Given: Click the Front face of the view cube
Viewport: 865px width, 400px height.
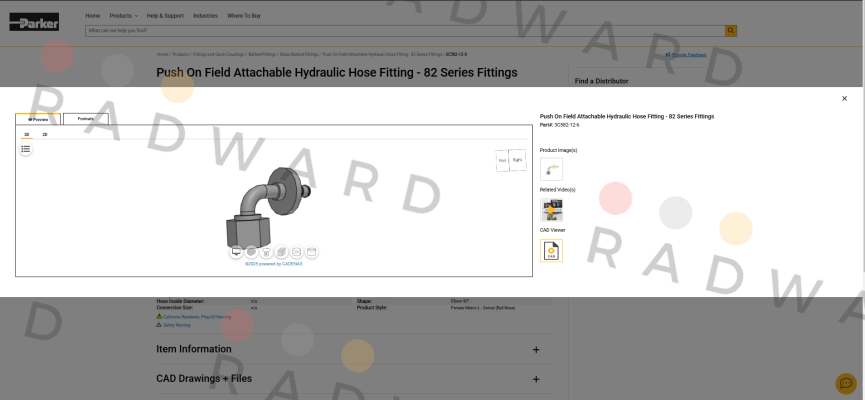Looking at the screenshot, I should click(x=502, y=161).
